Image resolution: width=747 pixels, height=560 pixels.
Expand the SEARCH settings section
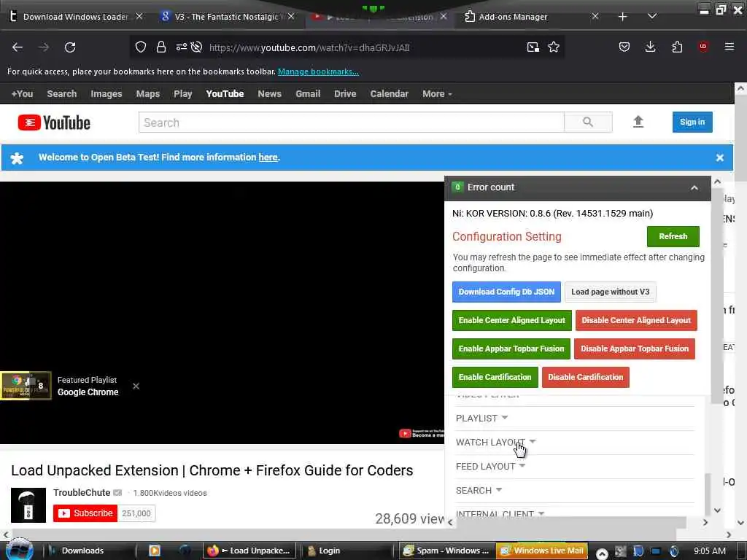(479, 491)
